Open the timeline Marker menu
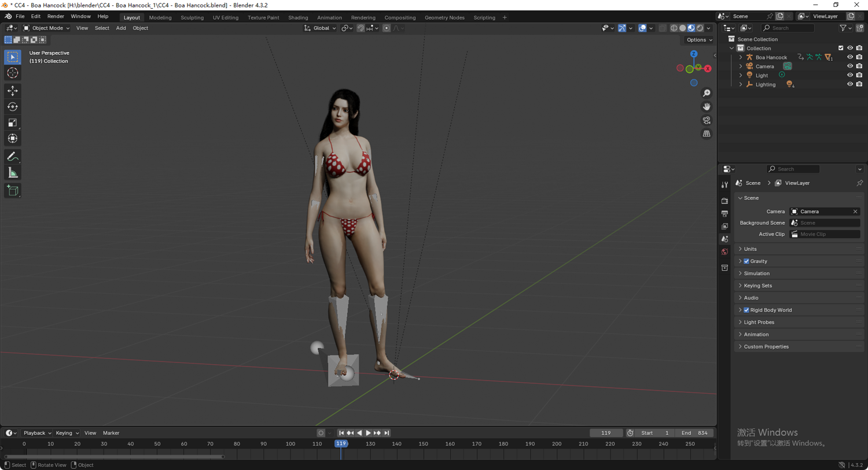The image size is (868, 470). (x=111, y=433)
